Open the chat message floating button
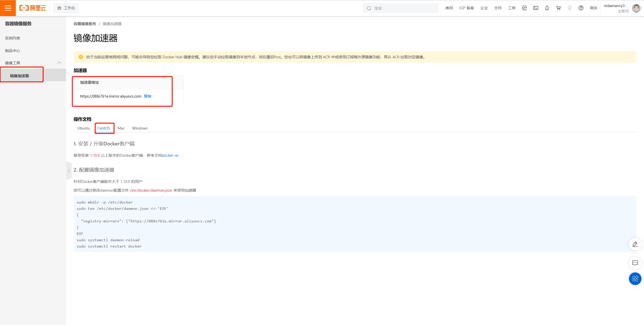Screen dimensions: 644x325 635,263
